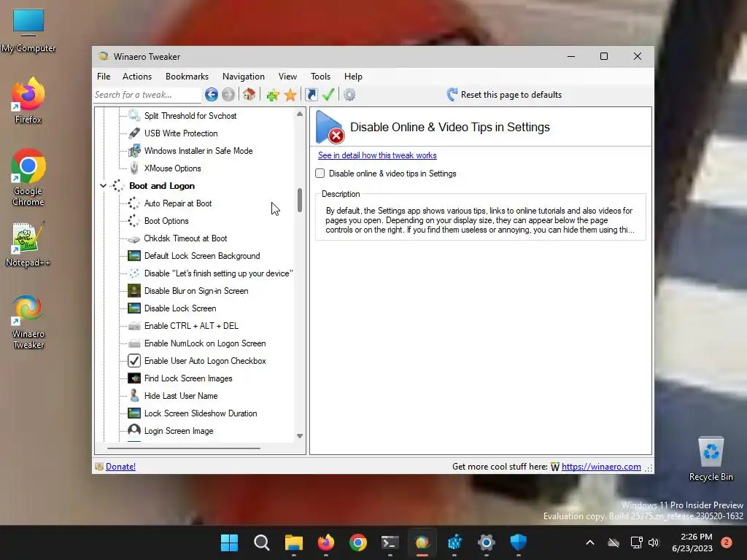This screenshot has height=560, width=747.
Task: Focus the Search for a tweak field
Action: click(147, 95)
